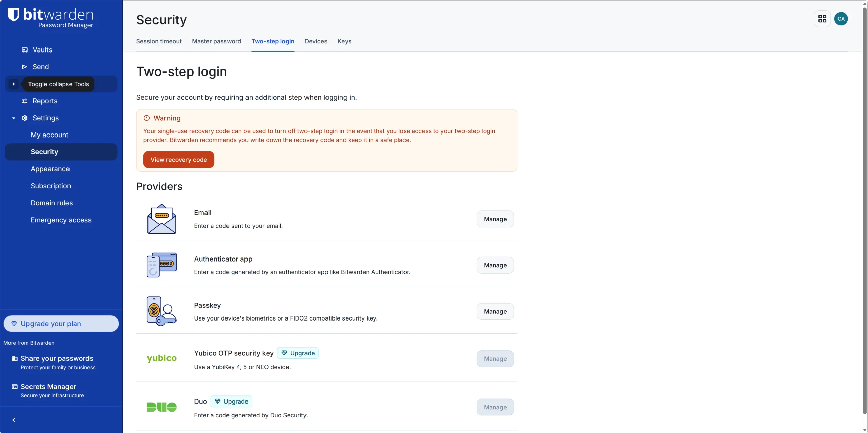
Task: Click the Secrets Manager icon
Action: tap(15, 387)
